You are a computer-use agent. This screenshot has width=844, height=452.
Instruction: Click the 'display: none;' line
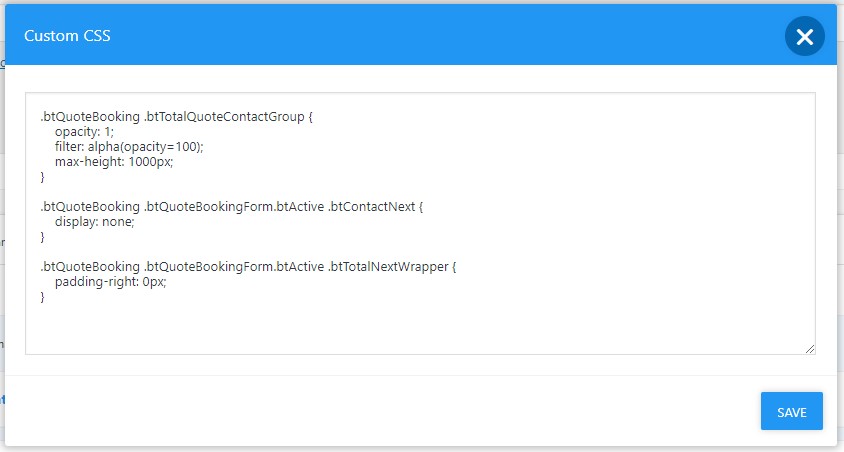click(94, 222)
